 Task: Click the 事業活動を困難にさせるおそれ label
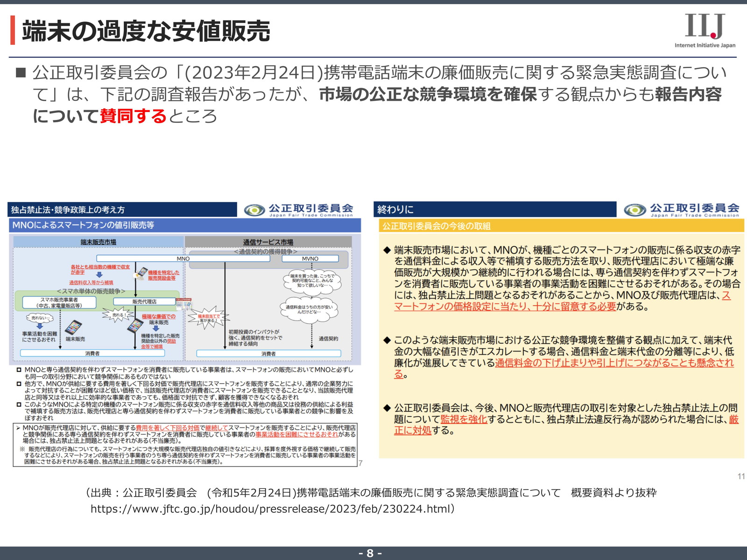click(x=40, y=336)
